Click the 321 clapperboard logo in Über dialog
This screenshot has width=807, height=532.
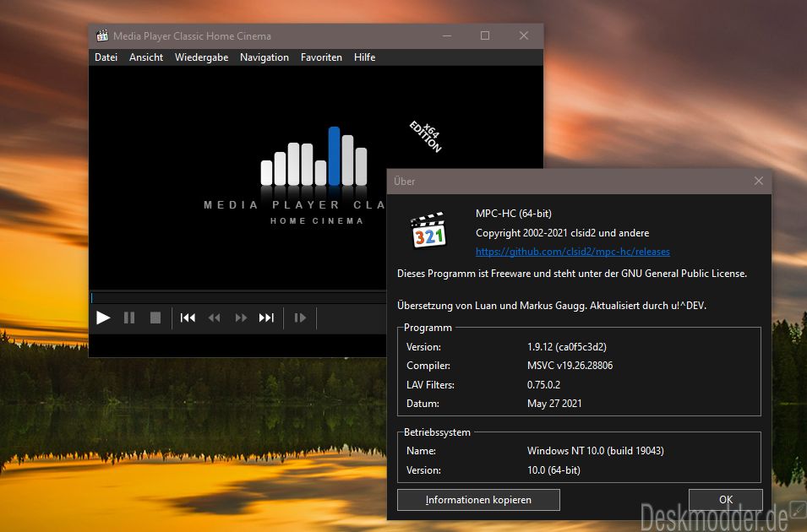point(428,230)
